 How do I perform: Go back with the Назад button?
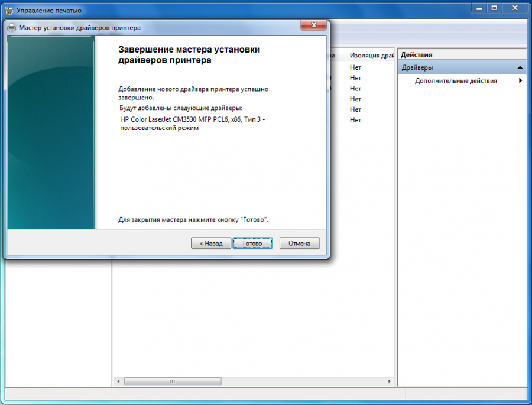(x=211, y=243)
